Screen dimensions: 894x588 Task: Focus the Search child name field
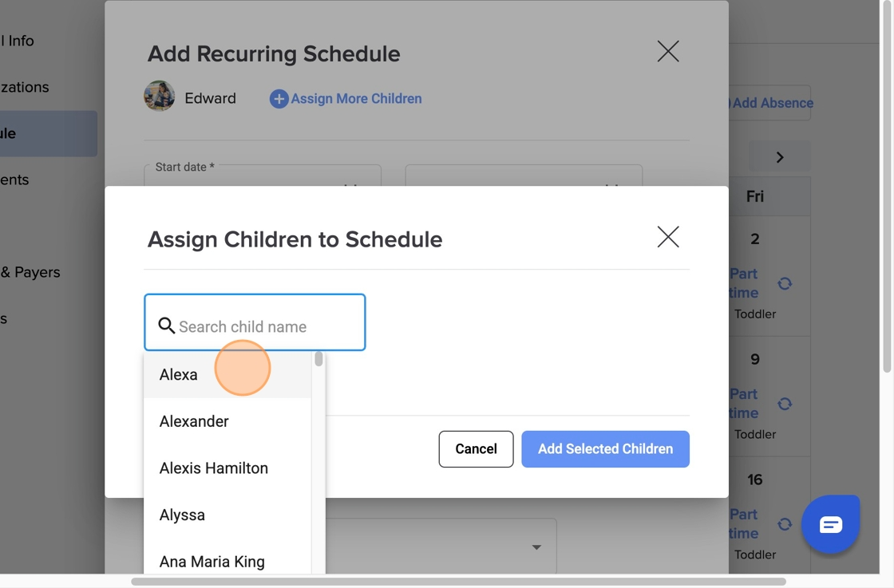(x=255, y=322)
